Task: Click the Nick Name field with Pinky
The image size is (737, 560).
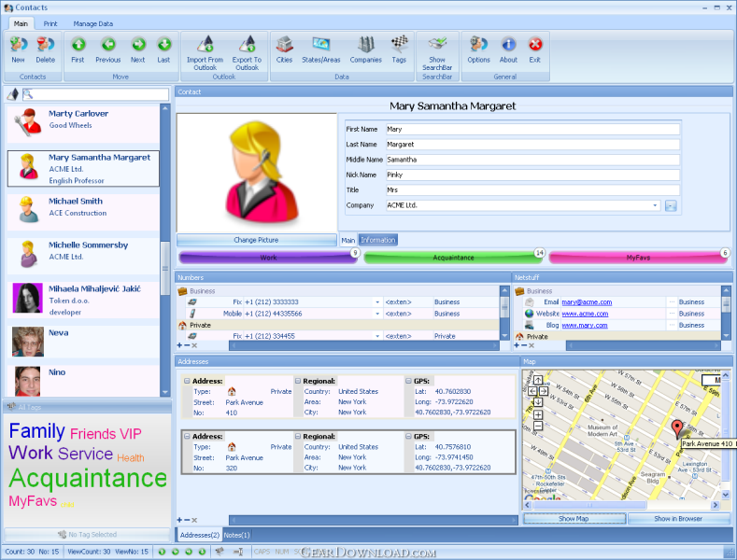Action: pos(533,175)
